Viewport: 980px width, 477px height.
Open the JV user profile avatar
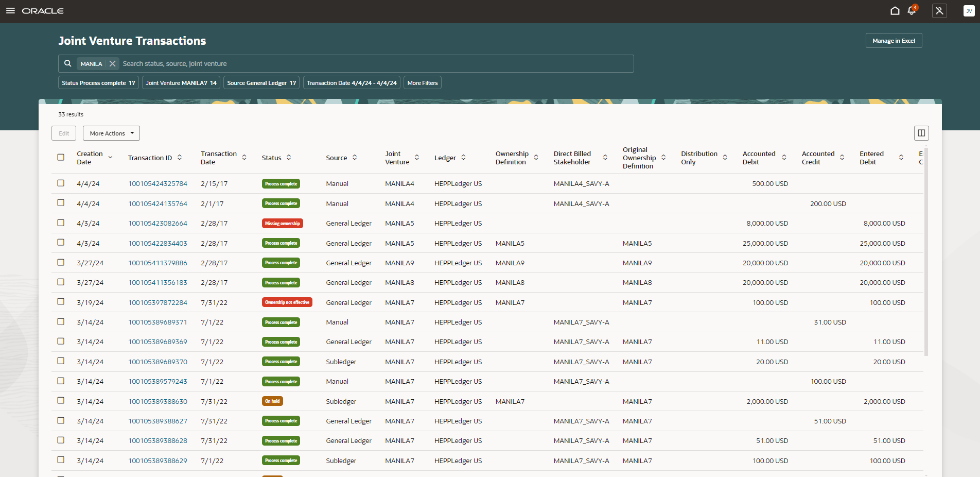tap(969, 11)
